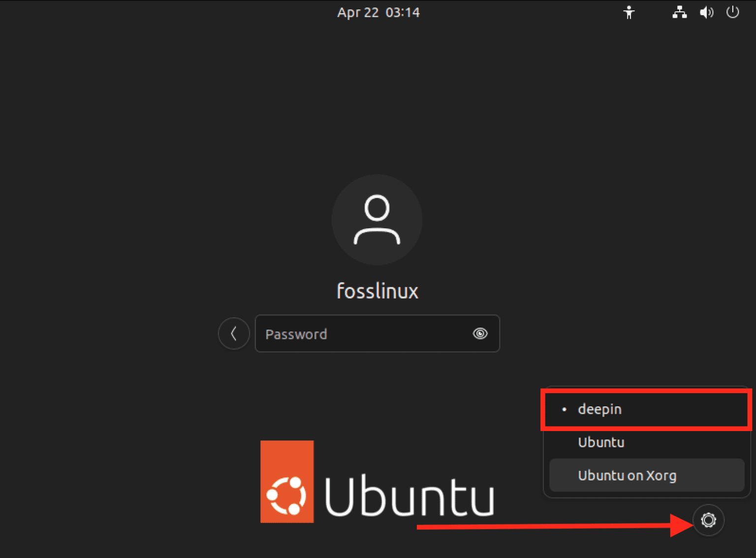Click inside the Password input field
This screenshot has height=558, width=756.
pos(364,334)
